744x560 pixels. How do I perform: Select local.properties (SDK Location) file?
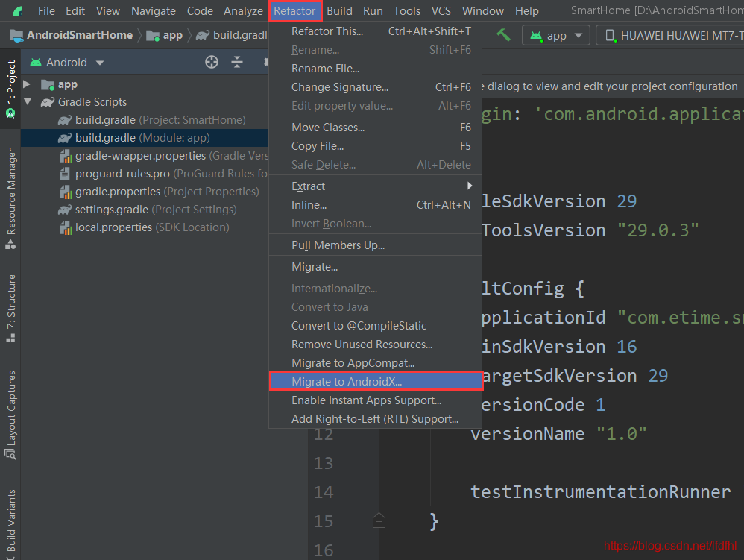tap(145, 227)
